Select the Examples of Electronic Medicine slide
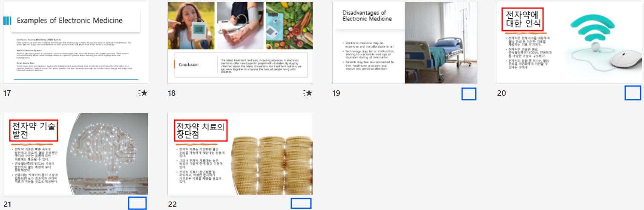 click(x=75, y=43)
